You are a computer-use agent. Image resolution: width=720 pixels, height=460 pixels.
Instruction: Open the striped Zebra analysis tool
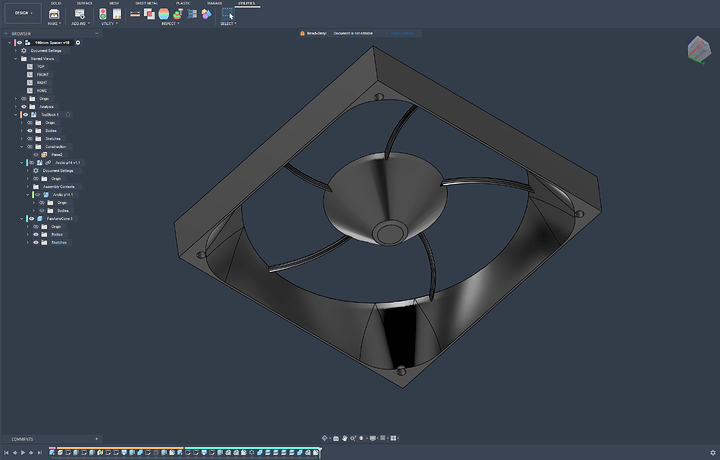click(163, 14)
